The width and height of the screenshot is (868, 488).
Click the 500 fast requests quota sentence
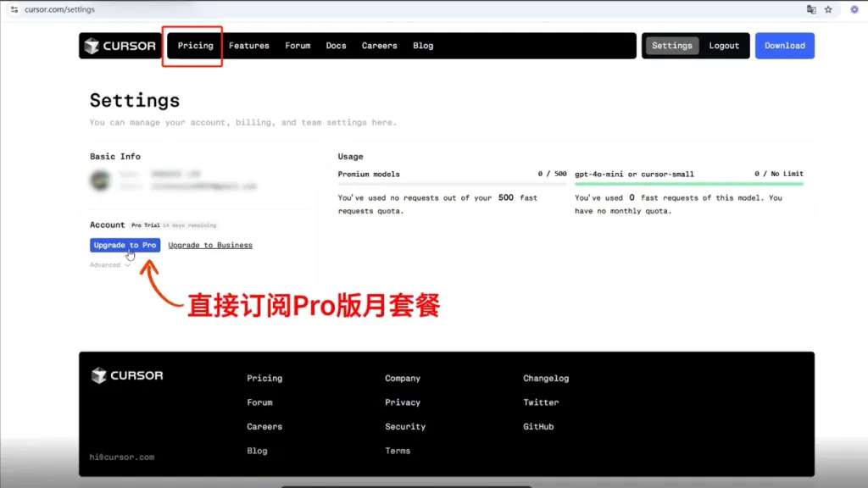pyautogui.click(x=438, y=204)
